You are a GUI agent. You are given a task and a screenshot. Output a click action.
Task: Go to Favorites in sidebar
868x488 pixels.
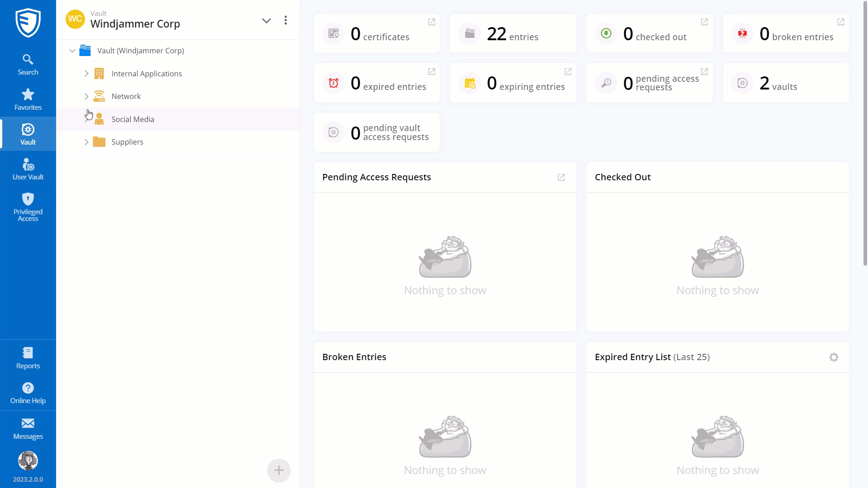coord(28,99)
